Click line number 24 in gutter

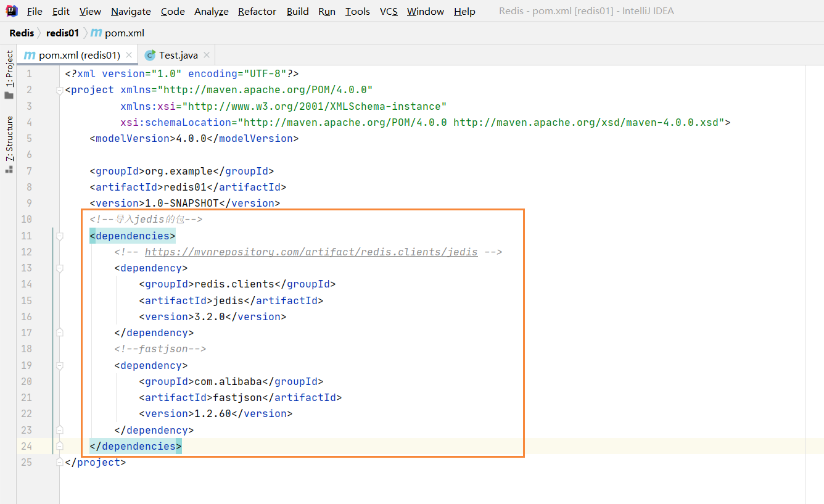(x=26, y=446)
